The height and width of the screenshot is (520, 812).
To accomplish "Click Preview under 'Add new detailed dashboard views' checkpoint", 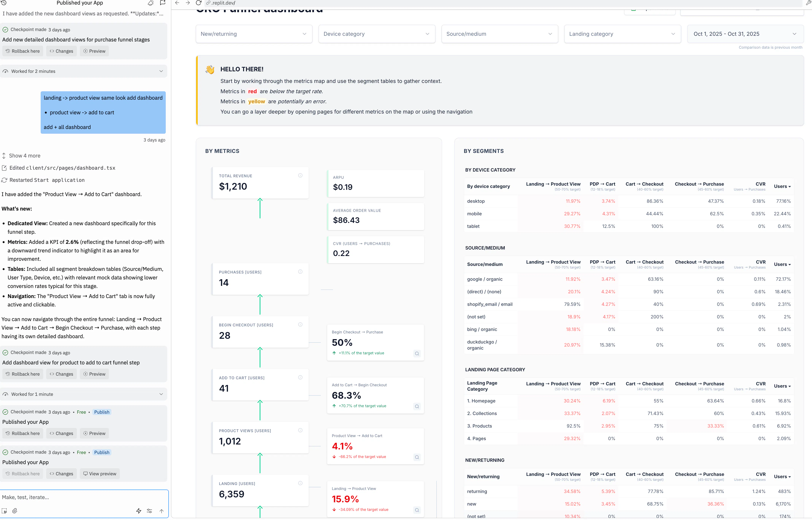I will pos(94,51).
